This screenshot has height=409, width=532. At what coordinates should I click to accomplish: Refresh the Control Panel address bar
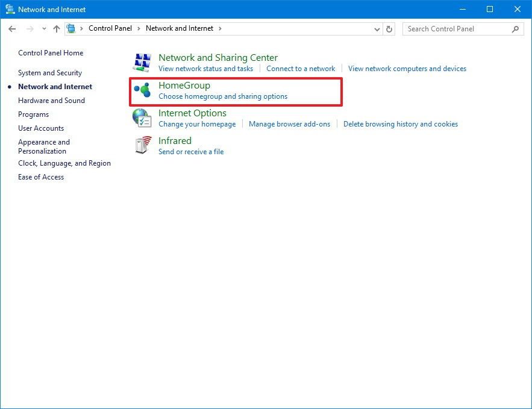click(389, 29)
